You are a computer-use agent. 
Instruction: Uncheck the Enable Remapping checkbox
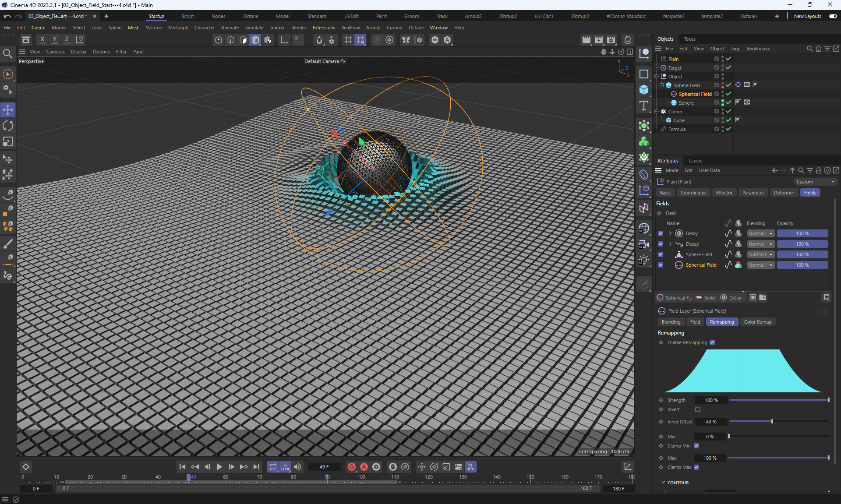point(712,342)
